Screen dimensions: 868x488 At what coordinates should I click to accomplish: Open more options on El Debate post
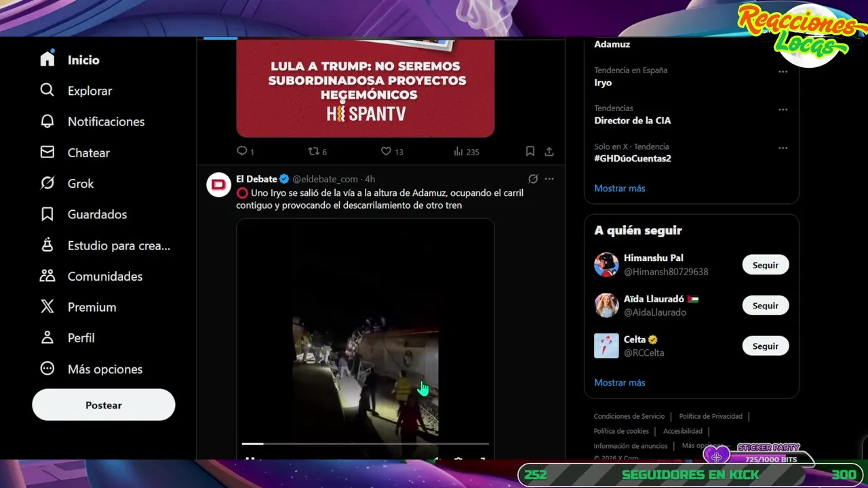549,179
